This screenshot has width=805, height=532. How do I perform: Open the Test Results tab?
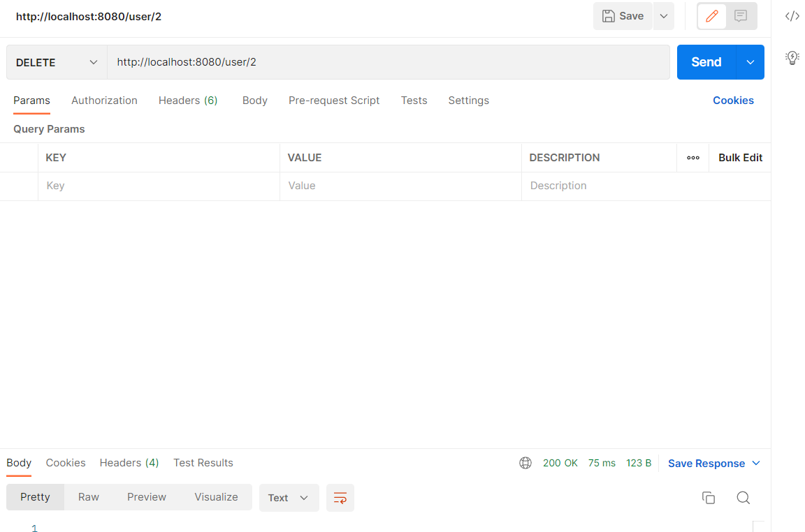[x=203, y=463]
